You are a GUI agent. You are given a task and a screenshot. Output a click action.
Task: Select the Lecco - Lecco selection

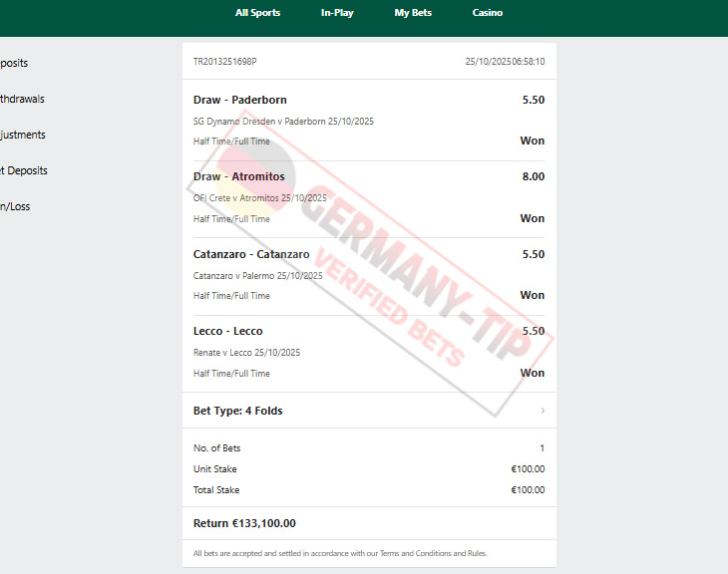point(228,331)
